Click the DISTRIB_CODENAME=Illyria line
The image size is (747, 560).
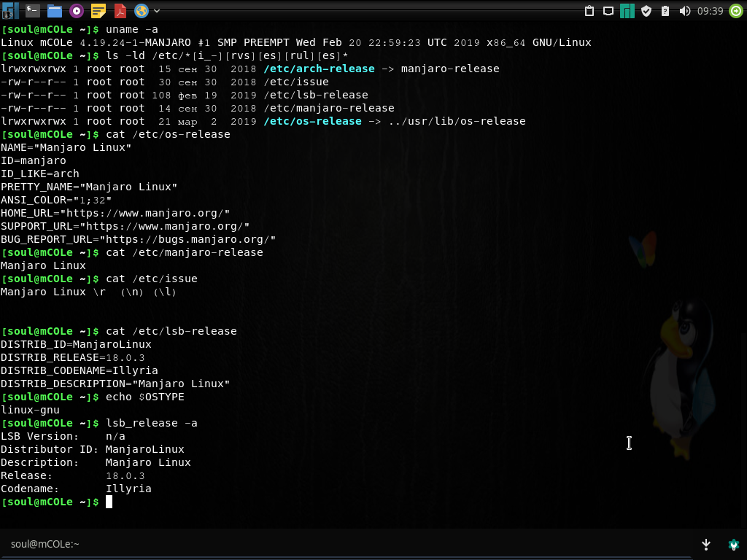pos(79,370)
